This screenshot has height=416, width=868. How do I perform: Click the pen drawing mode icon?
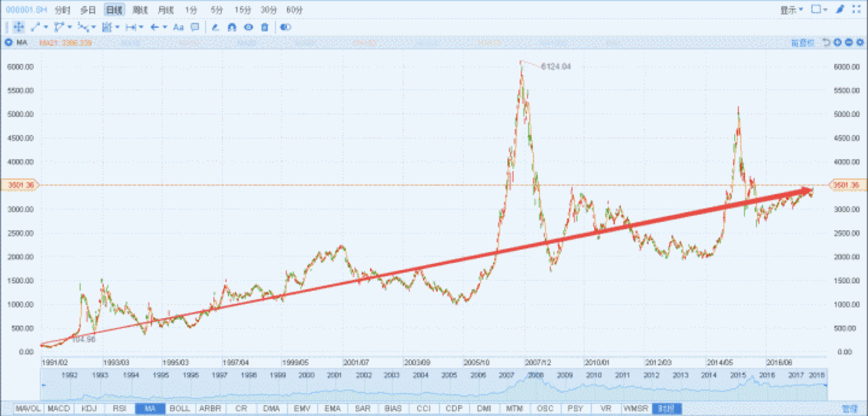click(840, 10)
